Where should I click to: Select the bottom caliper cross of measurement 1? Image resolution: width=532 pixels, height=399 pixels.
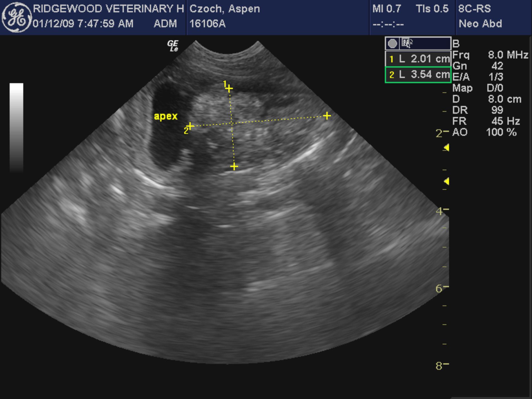[234, 167]
